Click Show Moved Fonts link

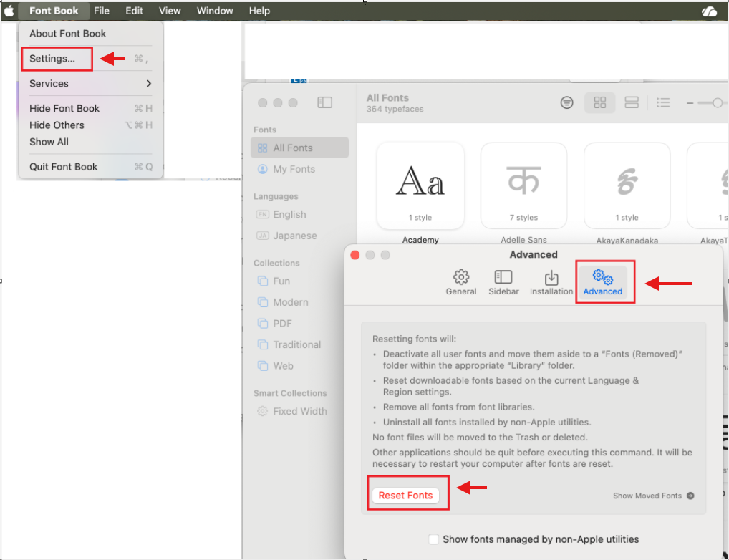(653, 496)
